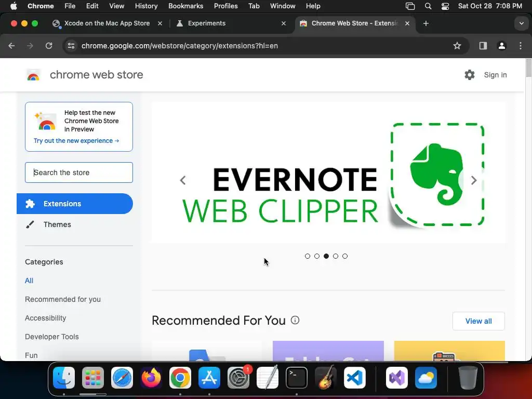Open a new tab with plus button
Screen dimensions: 532x399
pyautogui.click(x=426, y=23)
